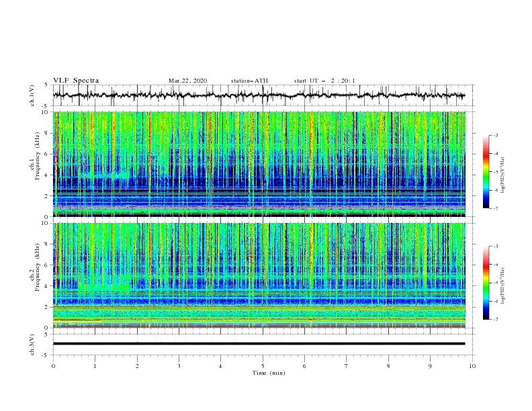Click the "station=ATH" header label
The image size is (532, 411).
[x=249, y=81]
